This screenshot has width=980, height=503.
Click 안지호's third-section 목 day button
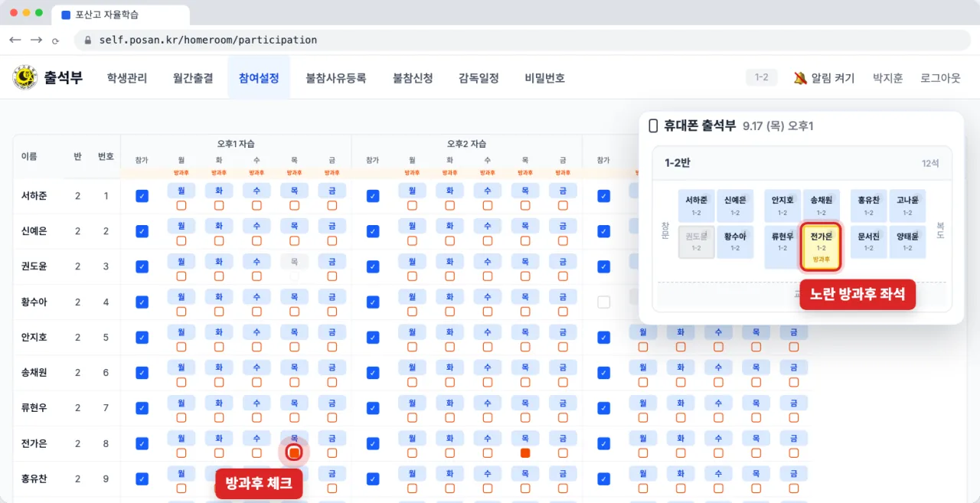click(756, 332)
